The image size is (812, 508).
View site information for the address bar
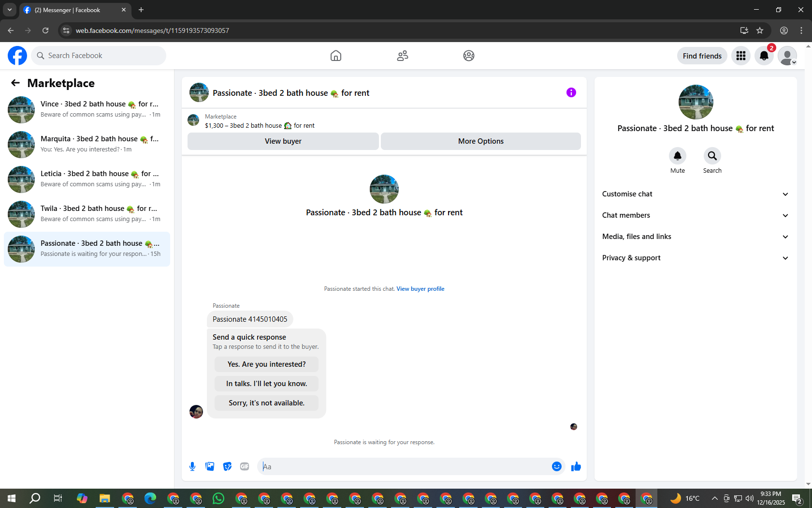tap(66, 30)
